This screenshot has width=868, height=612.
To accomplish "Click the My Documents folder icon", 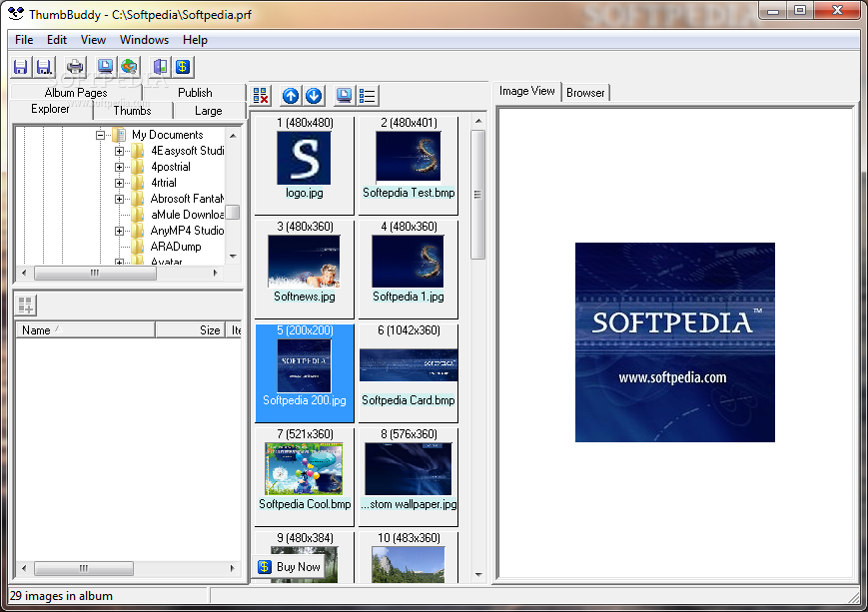I will pos(119,135).
